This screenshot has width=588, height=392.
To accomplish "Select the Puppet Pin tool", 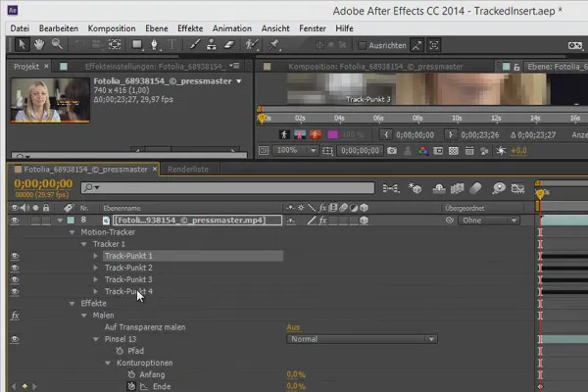I will tap(274, 45).
